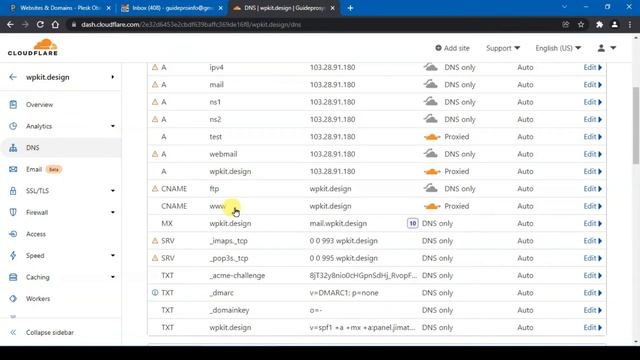Open the Firewall section

click(37, 212)
